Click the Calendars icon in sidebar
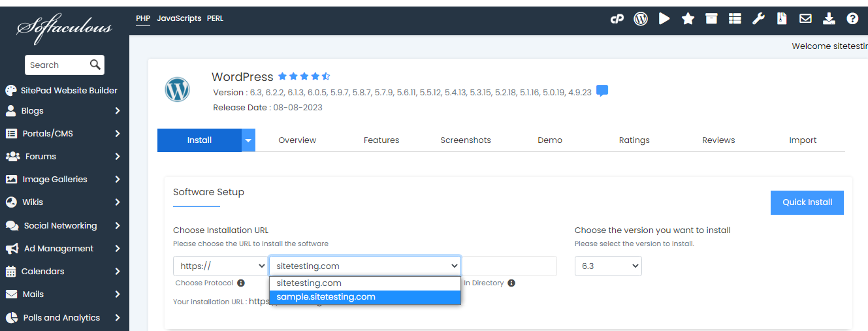Image resolution: width=868 pixels, height=331 pixels. 10,272
